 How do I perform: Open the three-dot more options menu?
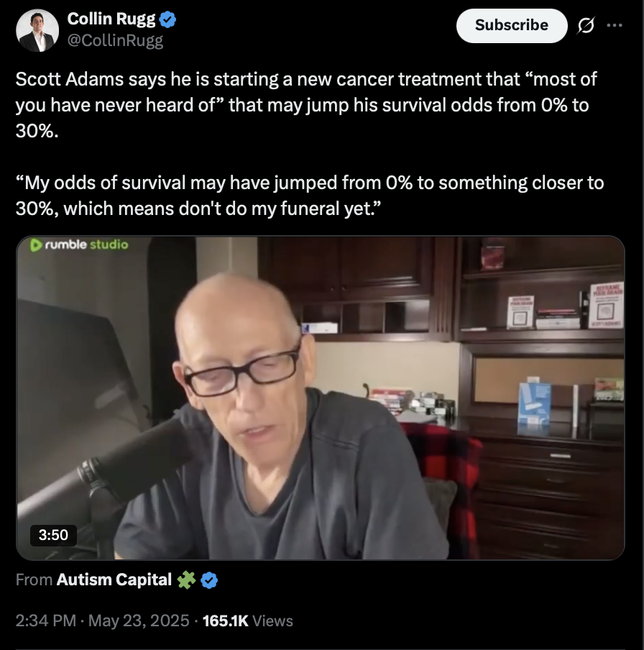click(614, 25)
